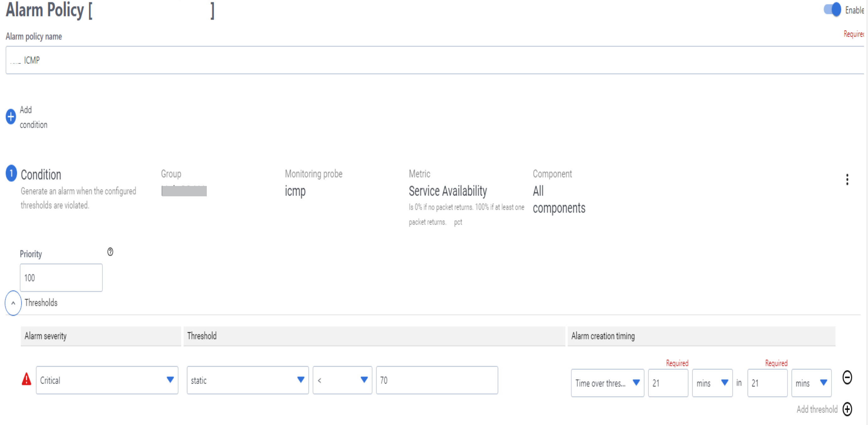Open the static threshold type dropdown

click(247, 380)
